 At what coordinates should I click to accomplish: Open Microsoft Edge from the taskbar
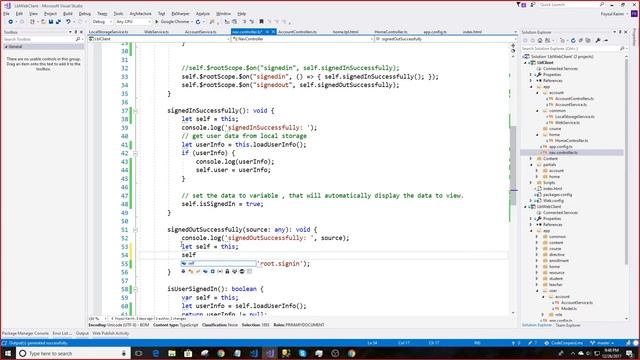pyautogui.click(x=156, y=353)
